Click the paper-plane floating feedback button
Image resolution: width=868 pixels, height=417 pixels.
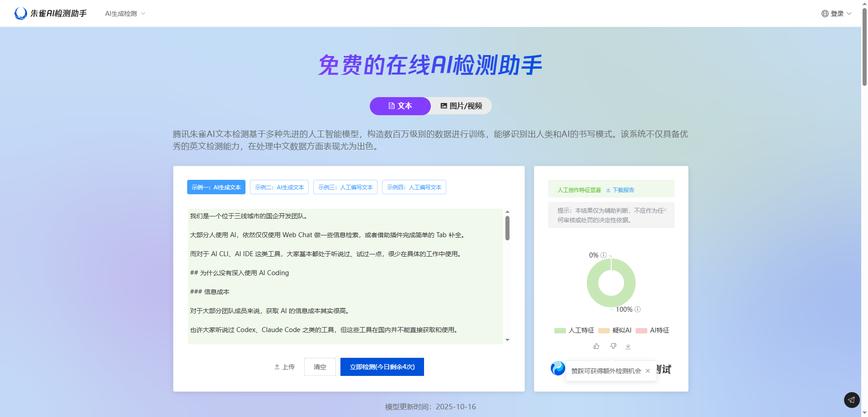(852, 400)
